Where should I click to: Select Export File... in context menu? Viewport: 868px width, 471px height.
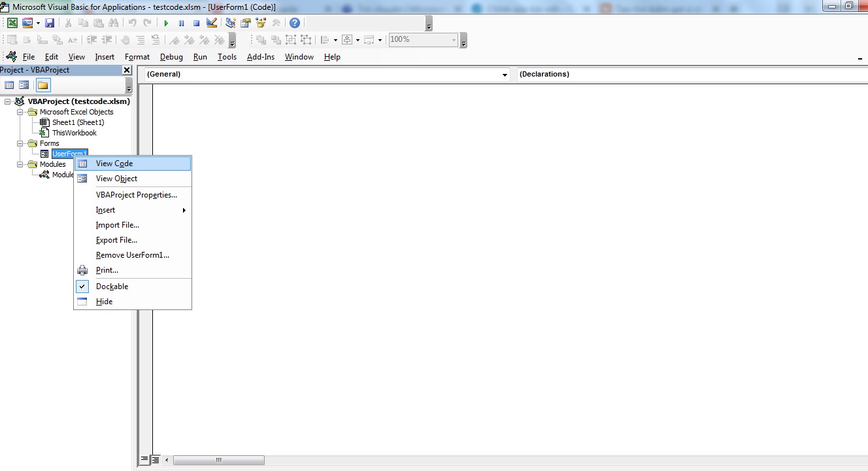pyautogui.click(x=133, y=240)
